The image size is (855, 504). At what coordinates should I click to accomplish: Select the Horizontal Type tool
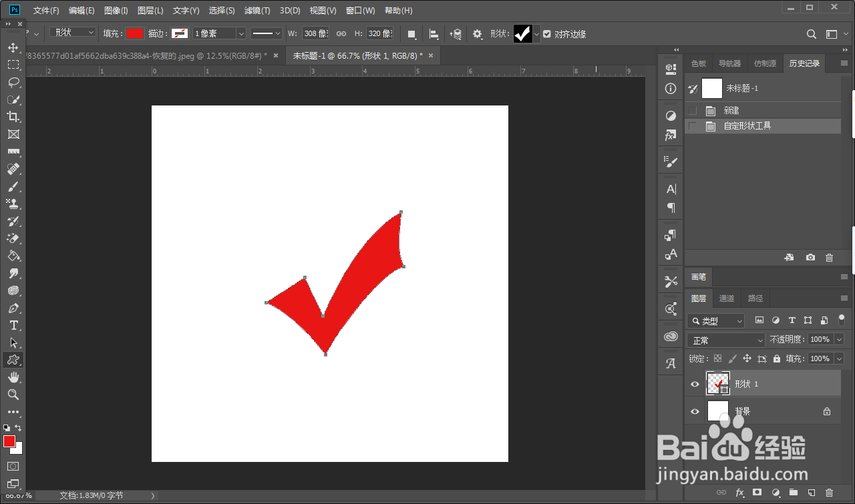coord(13,325)
